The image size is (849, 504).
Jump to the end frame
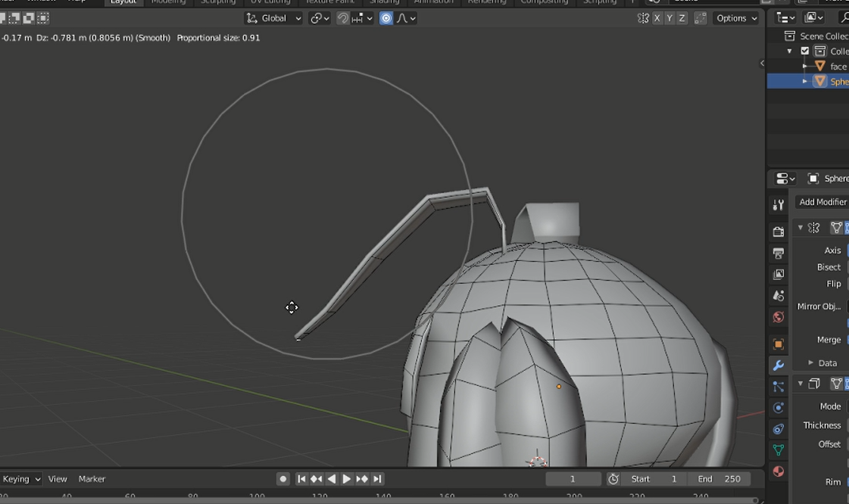pos(377,479)
